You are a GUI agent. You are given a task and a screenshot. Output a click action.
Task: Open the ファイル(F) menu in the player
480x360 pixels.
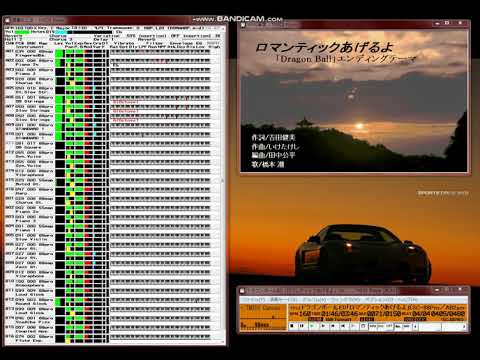coord(254,300)
